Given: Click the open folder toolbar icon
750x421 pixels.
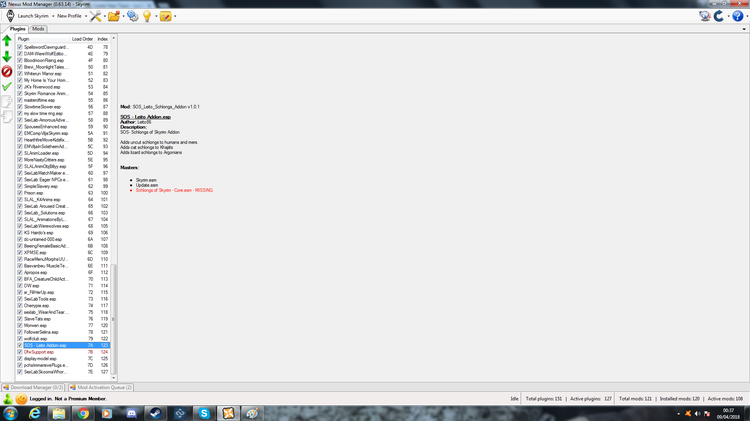Looking at the screenshot, I should 114,16.
